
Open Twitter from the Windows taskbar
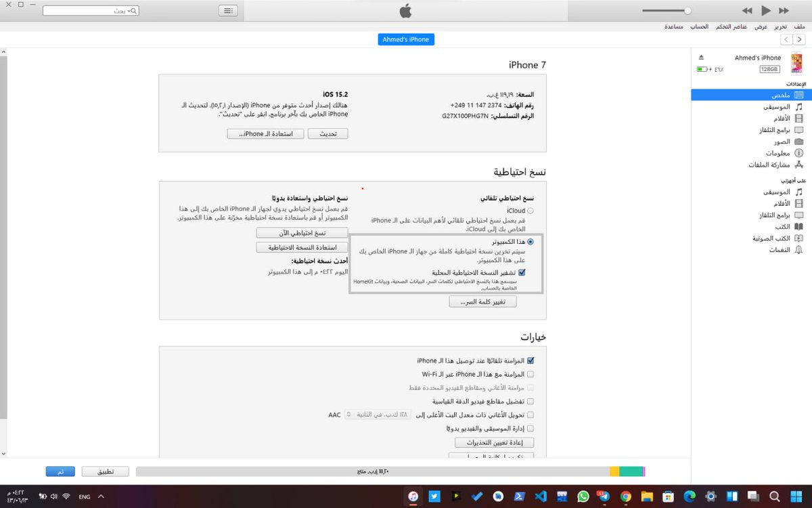tap(434, 496)
